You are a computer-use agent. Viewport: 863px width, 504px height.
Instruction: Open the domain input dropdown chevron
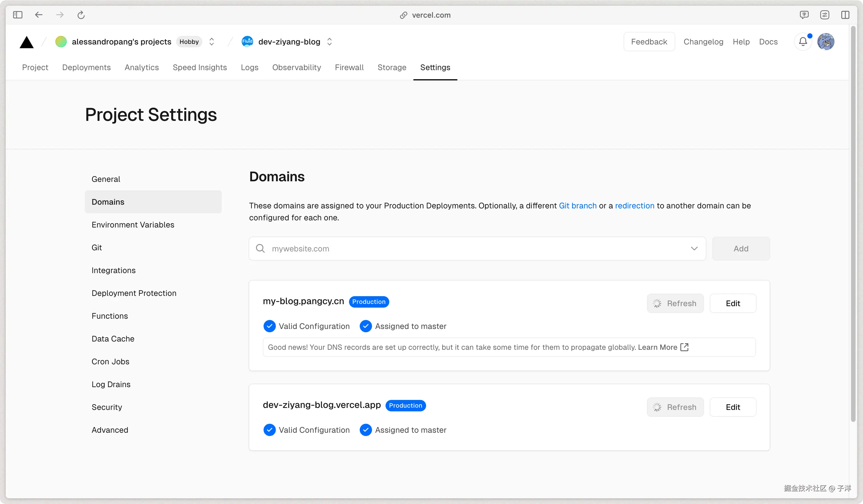(694, 248)
